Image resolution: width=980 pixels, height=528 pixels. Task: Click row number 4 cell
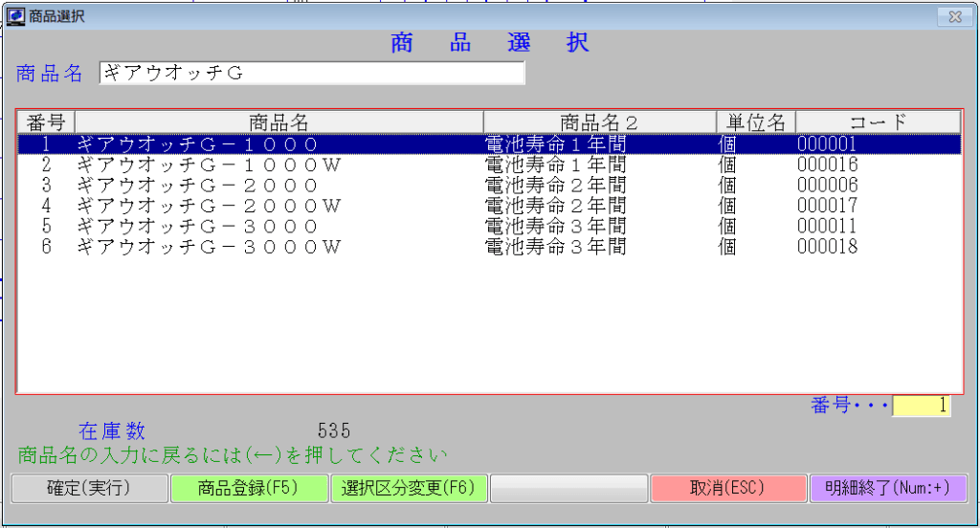46,206
